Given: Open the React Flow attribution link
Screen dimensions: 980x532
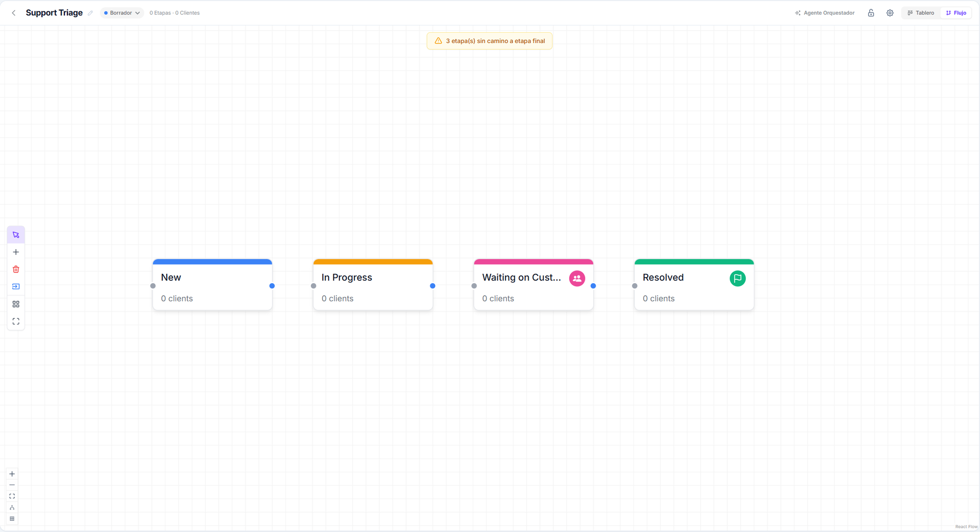Looking at the screenshot, I should pyautogui.click(x=966, y=527).
